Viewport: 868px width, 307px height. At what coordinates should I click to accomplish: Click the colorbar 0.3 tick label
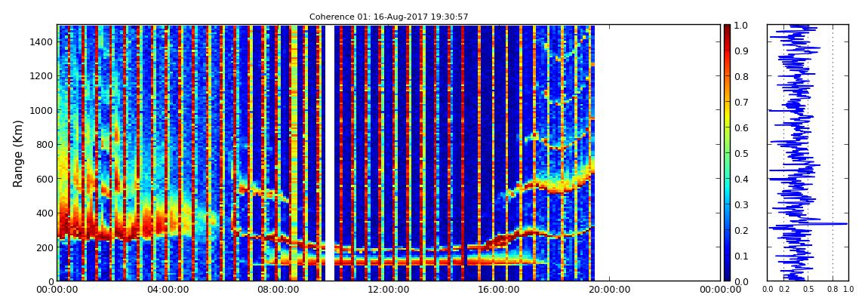(x=740, y=204)
